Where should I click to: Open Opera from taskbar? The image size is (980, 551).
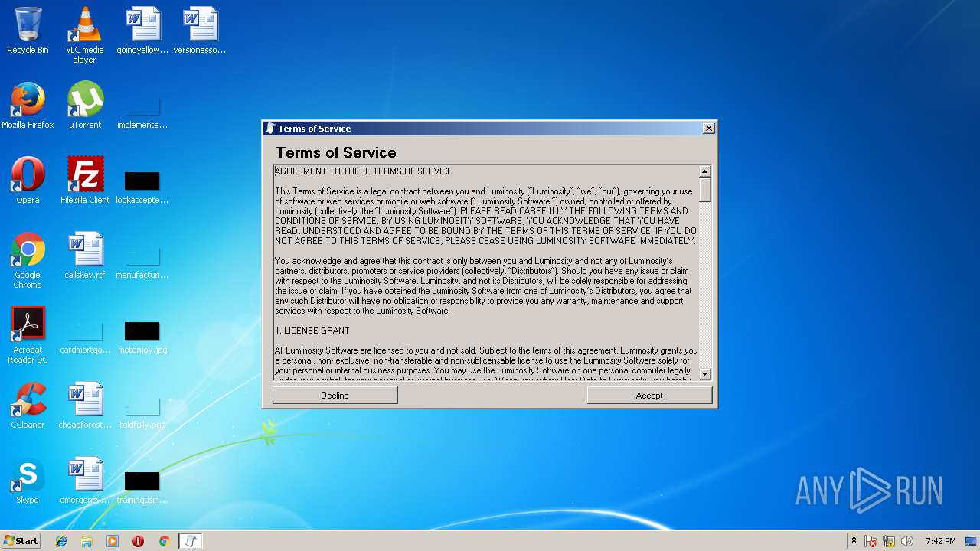pos(138,541)
